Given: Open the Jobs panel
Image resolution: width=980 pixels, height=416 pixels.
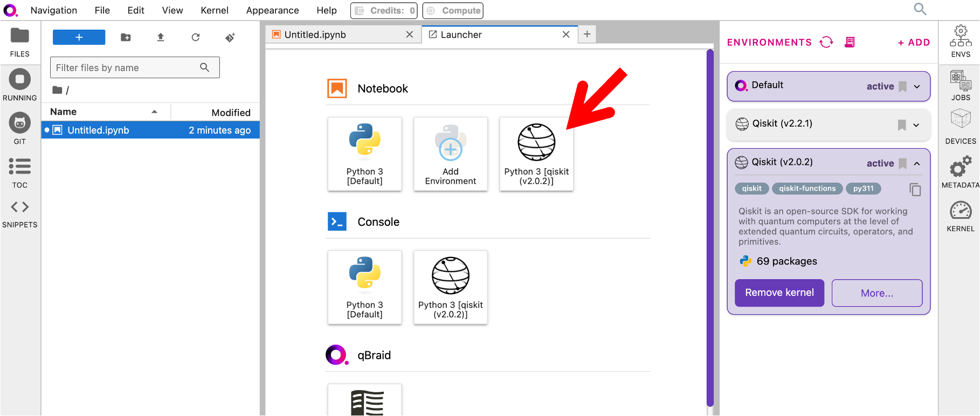Looking at the screenshot, I should pyautogui.click(x=961, y=86).
